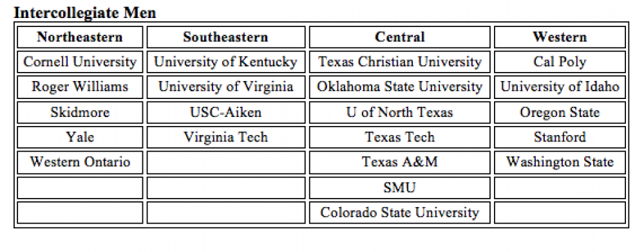Click the Intercollegiate Men heading
This screenshot has width=644, height=252.
point(85,12)
